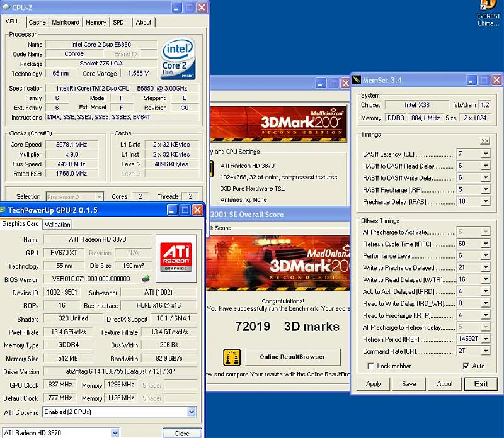Click the BIOS Version field VER010.071.000.000.000000
This screenshot has height=438, width=504.
pyautogui.click(x=91, y=279)
